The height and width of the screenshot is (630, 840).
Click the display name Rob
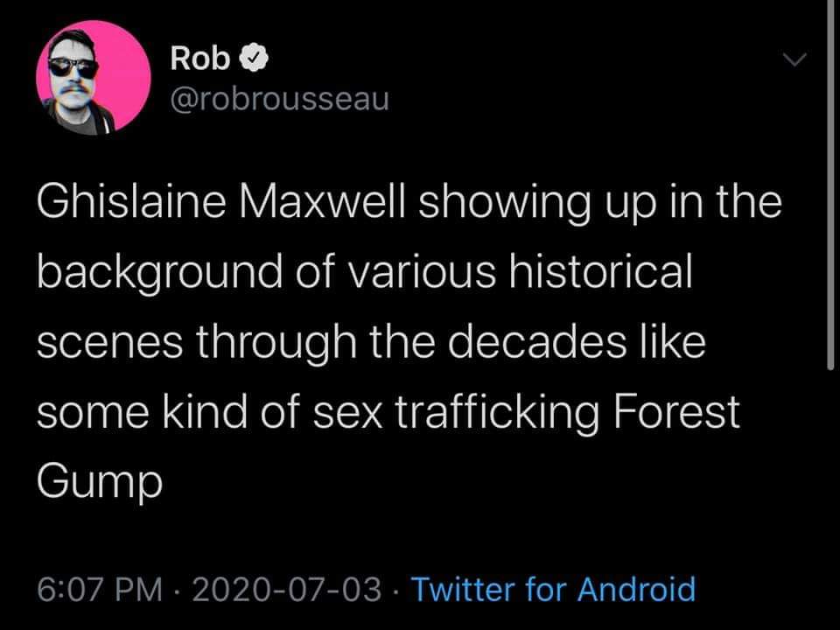(x=201, y=59)
